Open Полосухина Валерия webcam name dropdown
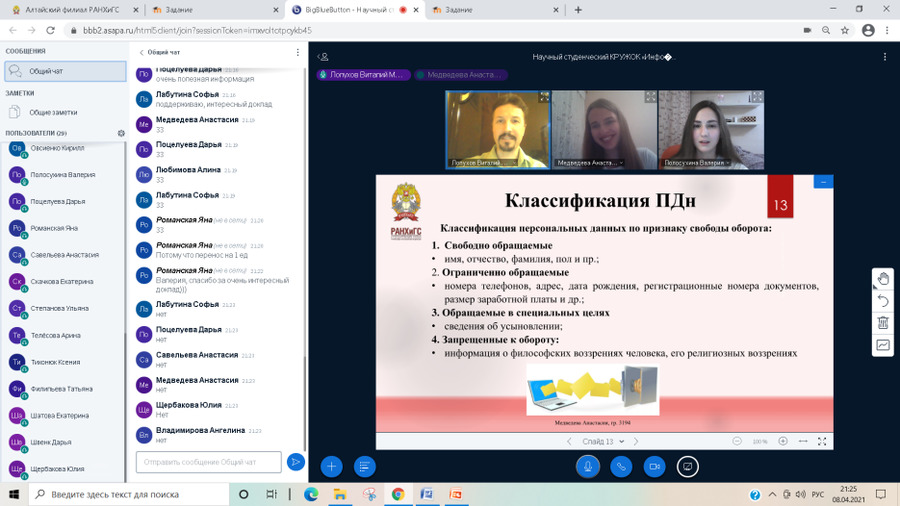 (x=696, y=163)
